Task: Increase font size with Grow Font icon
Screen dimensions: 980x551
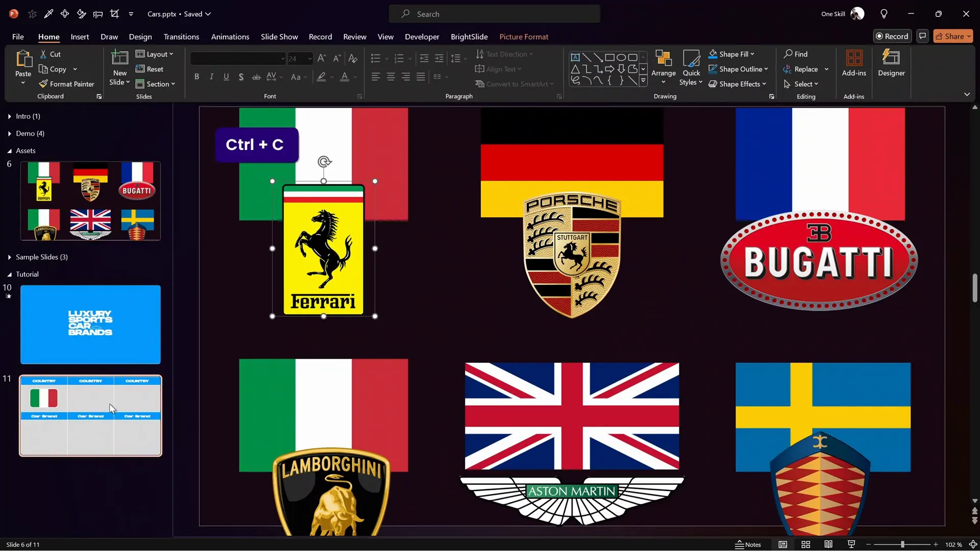Action: 322,58
